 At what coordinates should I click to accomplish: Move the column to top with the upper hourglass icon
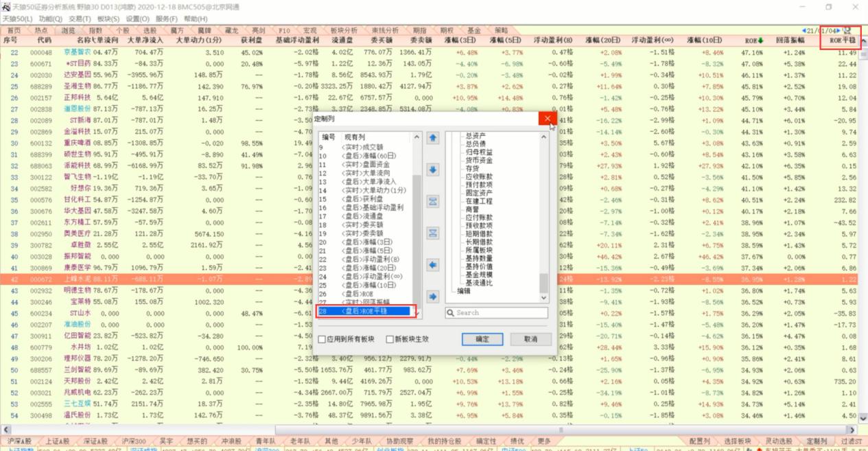pos(432,201)
